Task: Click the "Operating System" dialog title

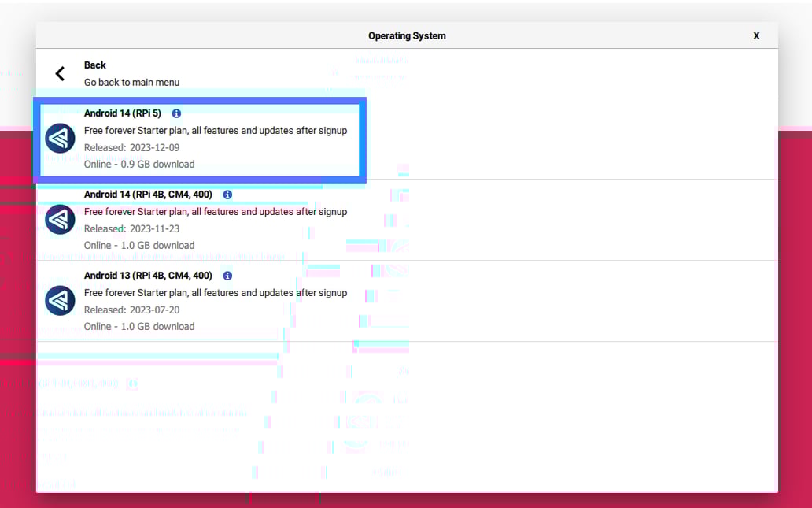Action: 407,35
